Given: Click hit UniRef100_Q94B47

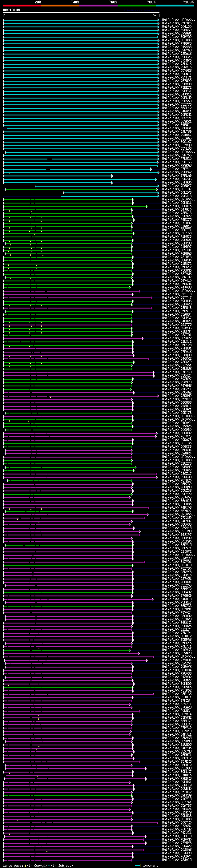Looking at the screenshot, I should (177, 135).
